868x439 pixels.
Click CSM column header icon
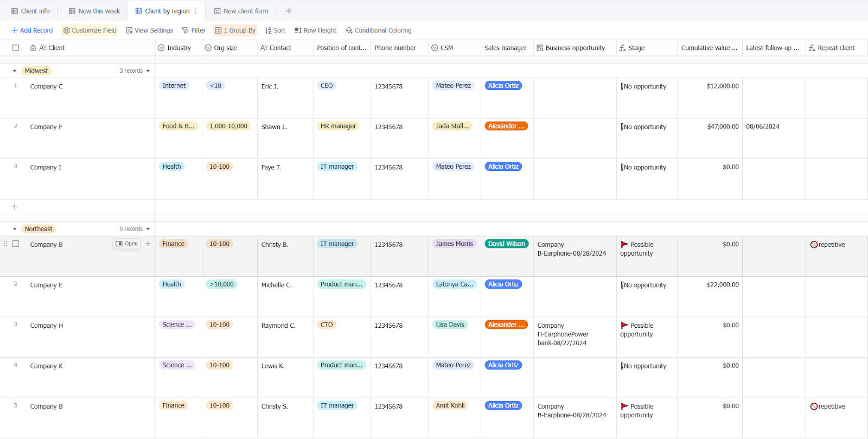point(435,48)
